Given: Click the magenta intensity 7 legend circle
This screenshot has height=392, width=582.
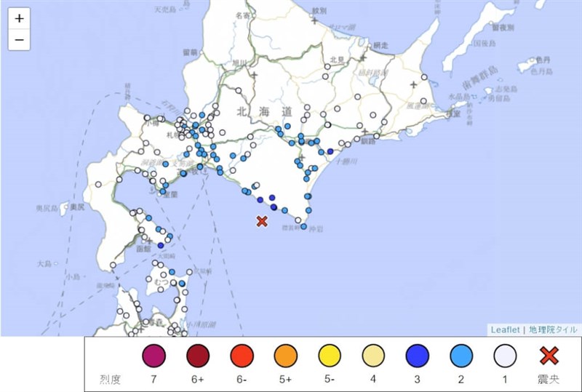Looking at the screenshot, I should pos(154,356).
